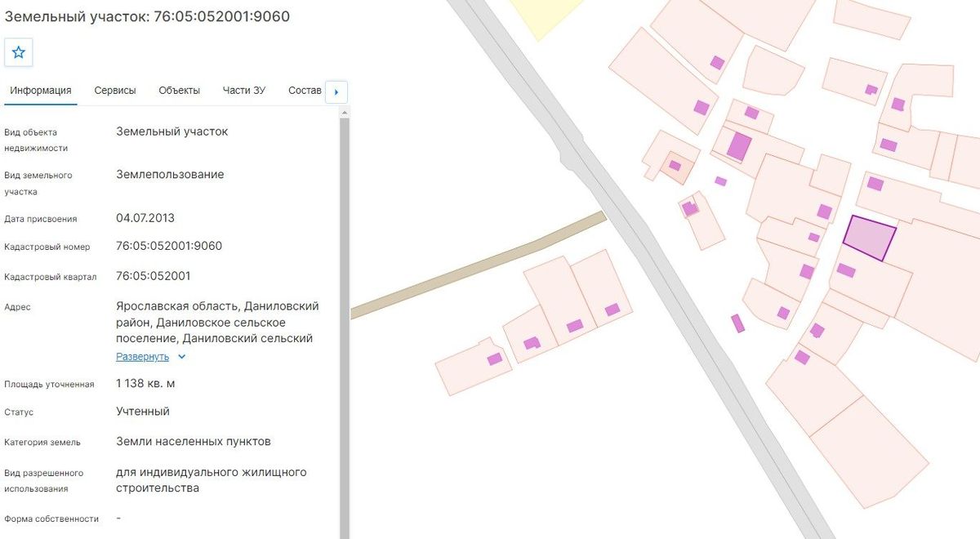
Task: Click the Вид земельного участка value Землепользование
Action: 170,175
